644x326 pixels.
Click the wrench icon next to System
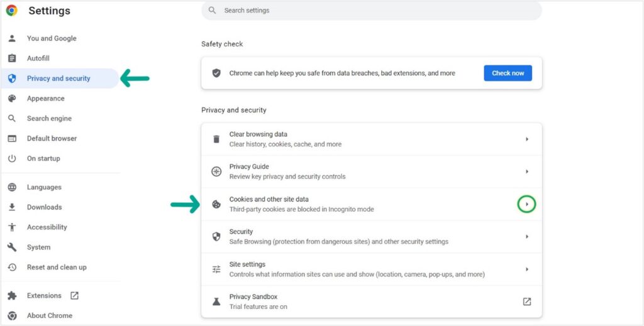click(13, 247)
